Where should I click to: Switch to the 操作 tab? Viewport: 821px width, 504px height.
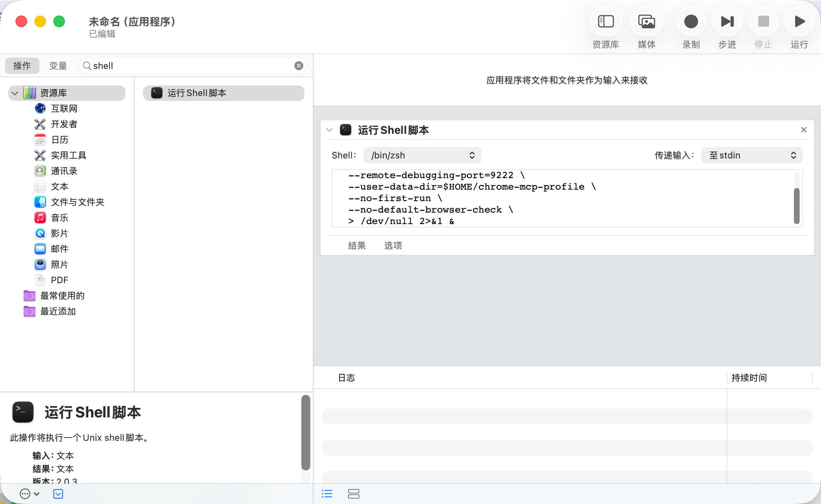[22, 66]
